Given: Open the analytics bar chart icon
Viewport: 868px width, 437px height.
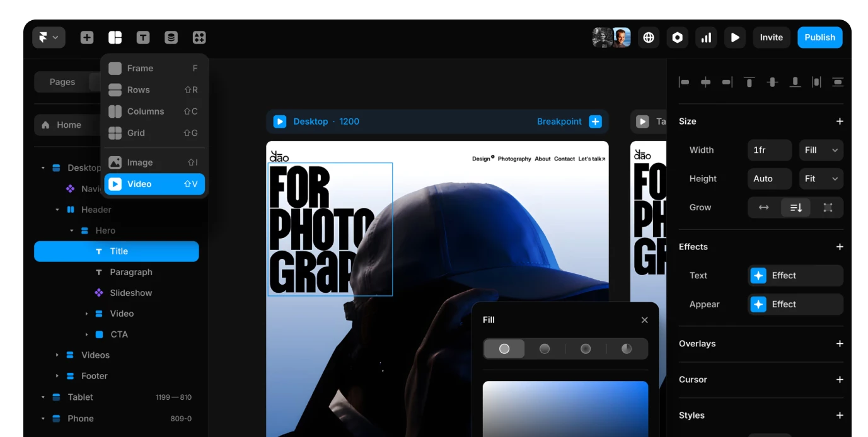Looking at the screenshot, I should 706,38.
